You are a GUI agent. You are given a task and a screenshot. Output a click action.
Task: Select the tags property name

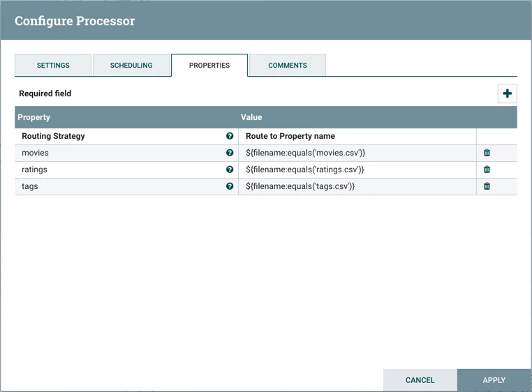[30, 186]
